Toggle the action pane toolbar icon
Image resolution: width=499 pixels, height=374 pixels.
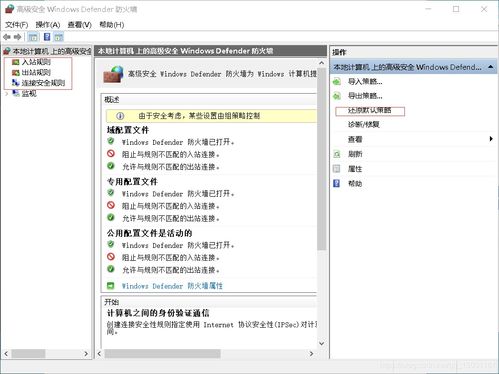click(58, 37)
